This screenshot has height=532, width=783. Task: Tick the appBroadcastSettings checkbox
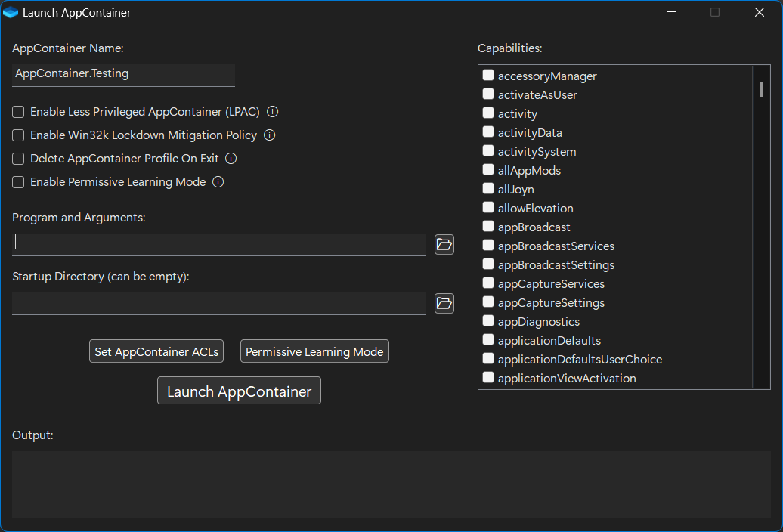coord(488,264)
